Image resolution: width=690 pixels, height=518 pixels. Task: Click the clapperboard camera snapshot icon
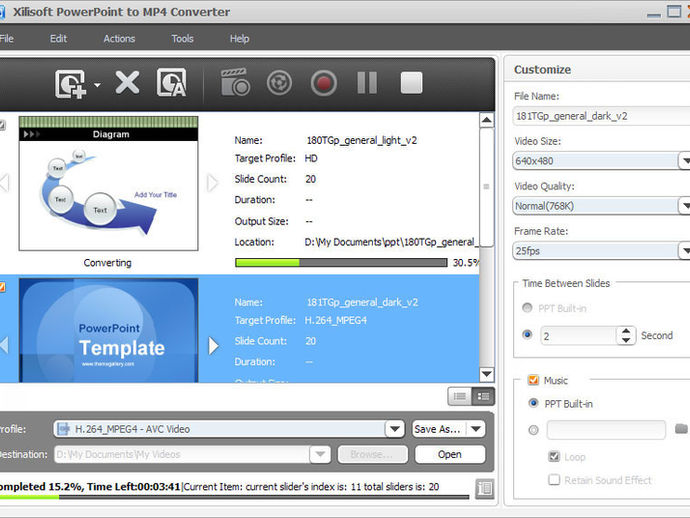(x=235, y=82)
